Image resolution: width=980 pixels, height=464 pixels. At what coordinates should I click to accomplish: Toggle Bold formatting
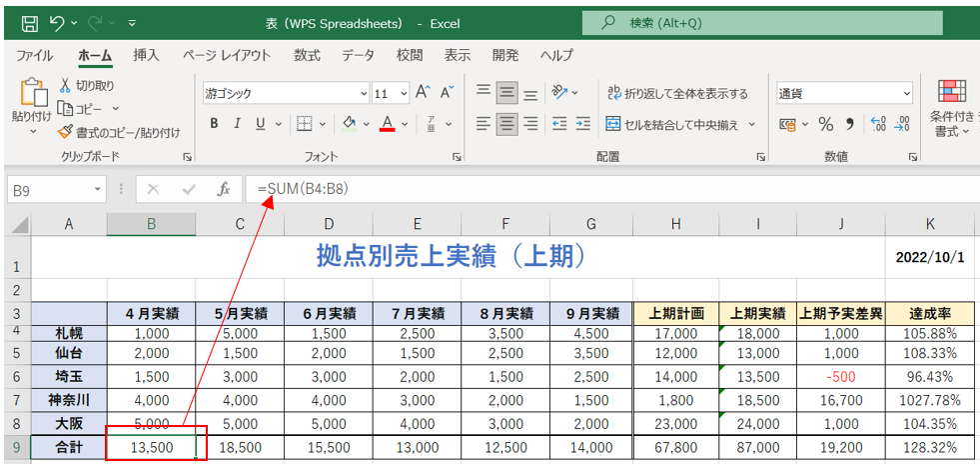[x=214, y=124]
